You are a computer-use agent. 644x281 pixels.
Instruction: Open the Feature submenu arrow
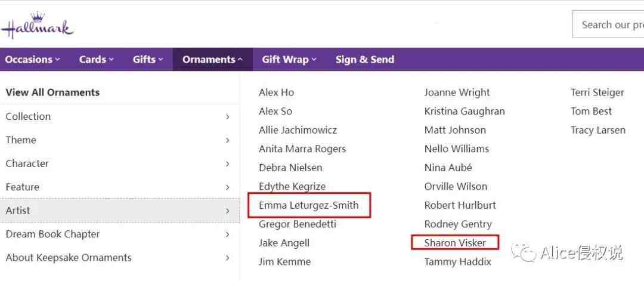point(228,187)
